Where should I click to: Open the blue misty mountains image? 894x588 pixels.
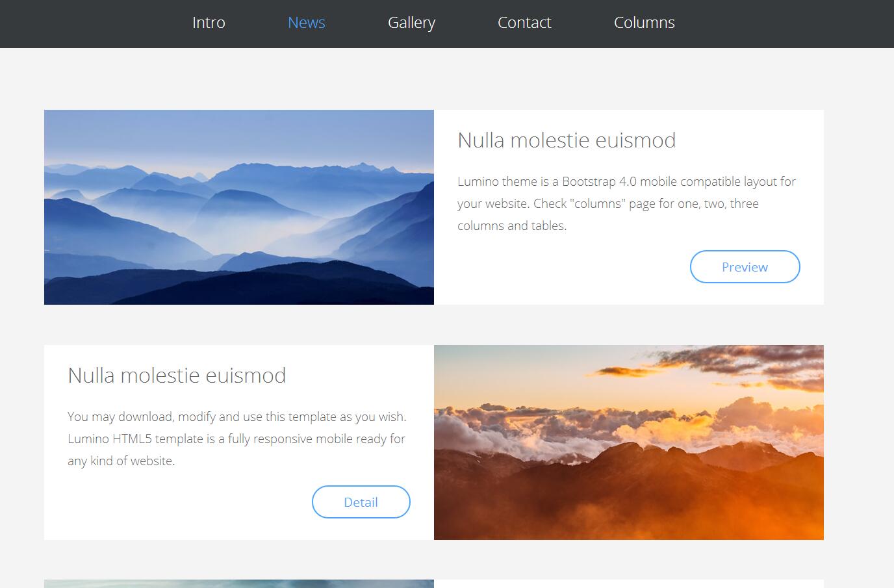point(239,207)
